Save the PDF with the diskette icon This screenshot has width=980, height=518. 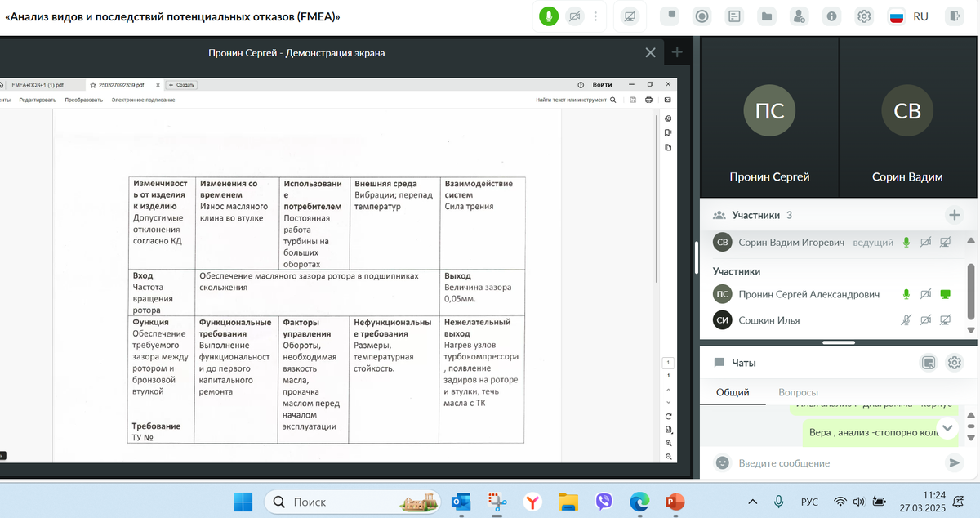coord(633,100)
